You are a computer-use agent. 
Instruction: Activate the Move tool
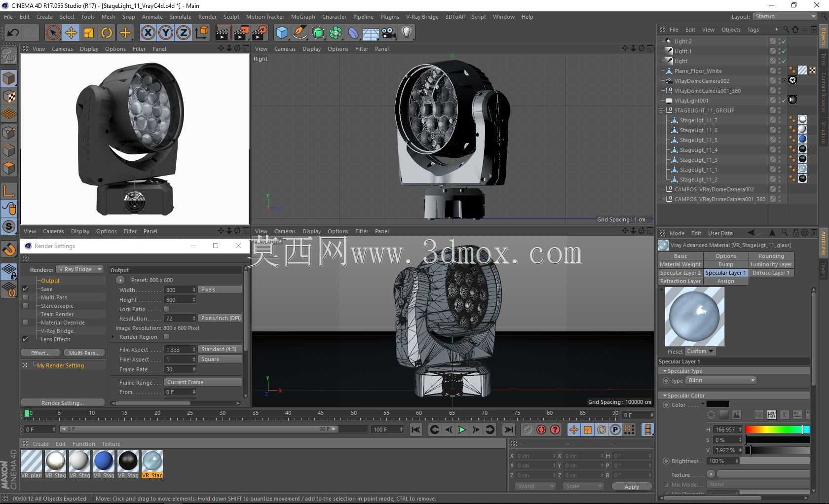coord(71,33)
